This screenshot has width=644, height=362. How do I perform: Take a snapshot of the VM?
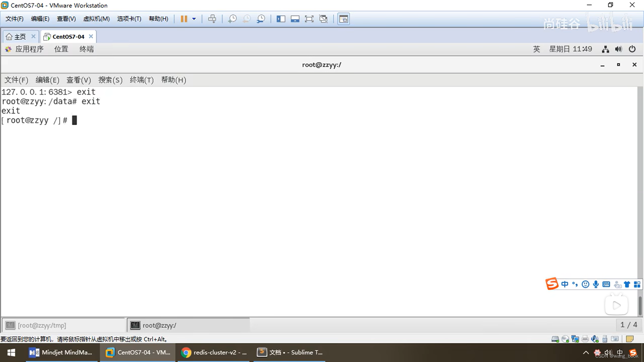pyautogui.click(x=232, y=19)
